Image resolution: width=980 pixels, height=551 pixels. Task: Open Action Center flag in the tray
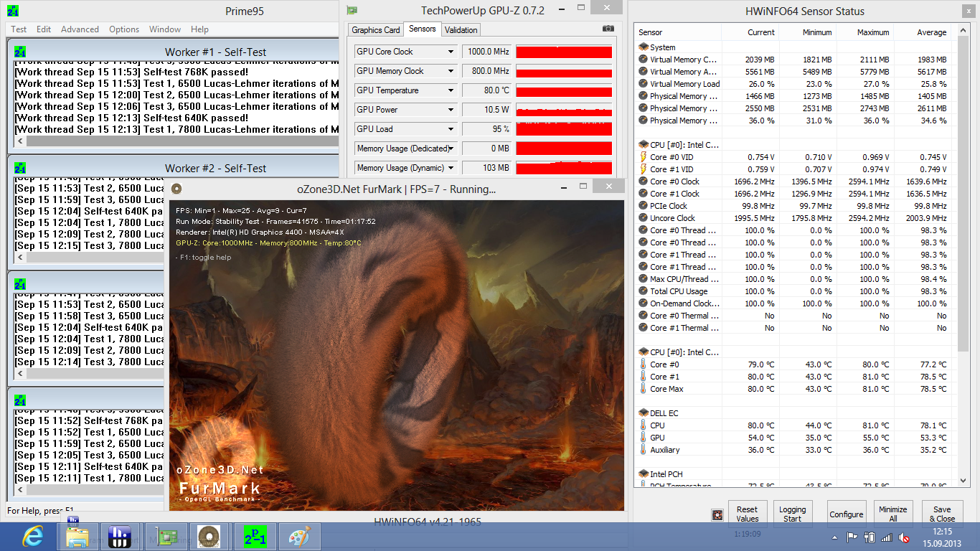[x=852, y=537]
